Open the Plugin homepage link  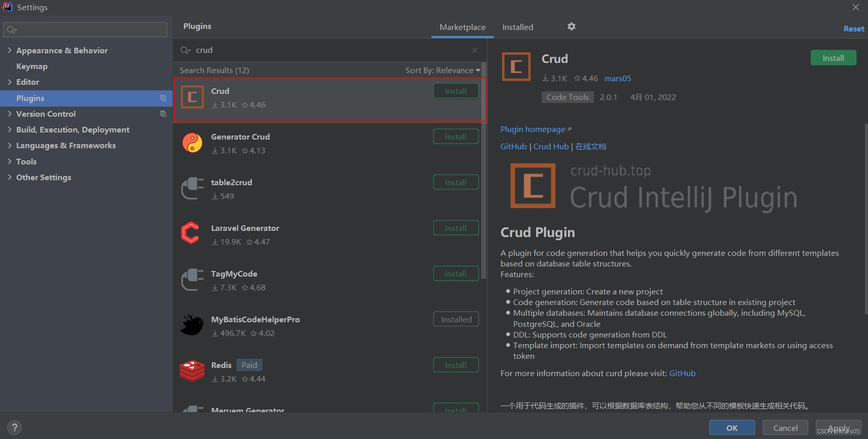[536, 129]
